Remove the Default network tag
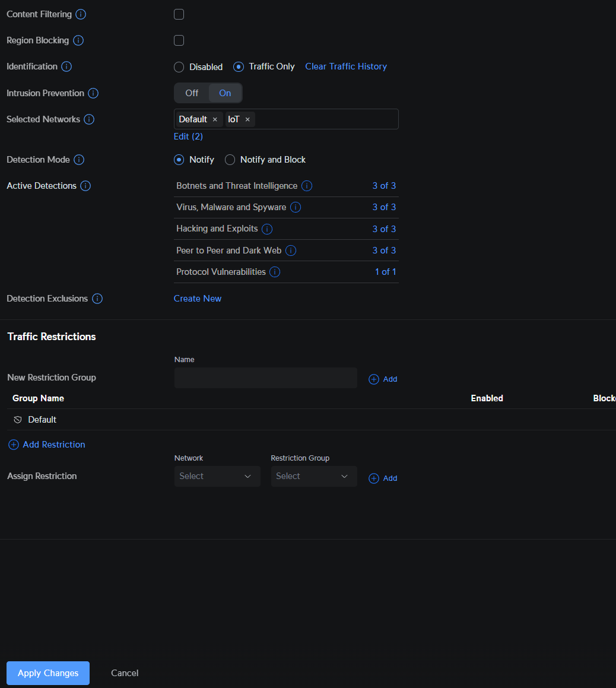 (215, 119)
